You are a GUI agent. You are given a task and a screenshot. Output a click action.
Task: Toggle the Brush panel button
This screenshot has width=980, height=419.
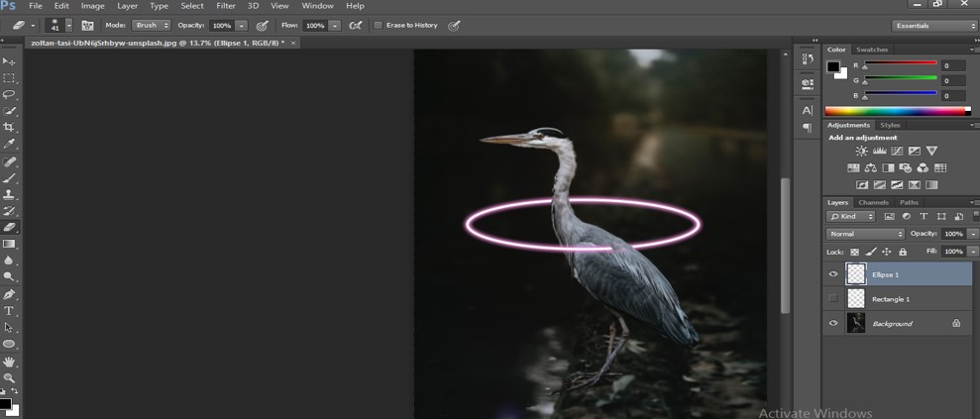click(87, 26)
